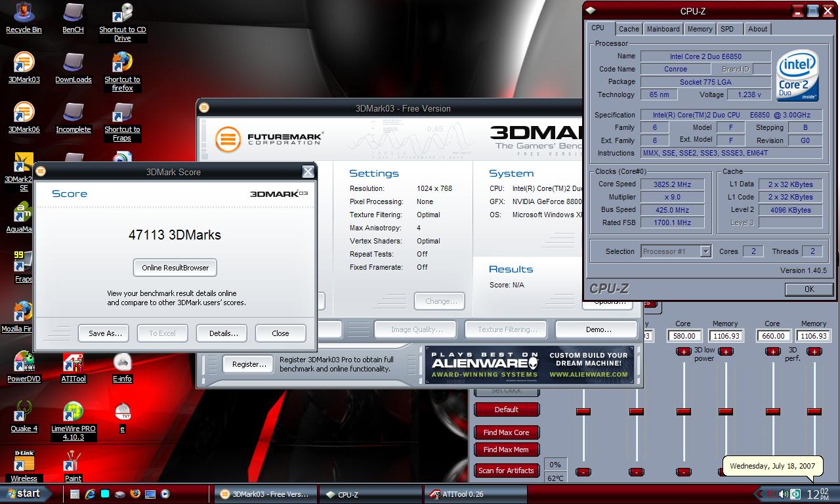
Task: Open the PowerDVD desktop icon
Action: coord(24,367)
